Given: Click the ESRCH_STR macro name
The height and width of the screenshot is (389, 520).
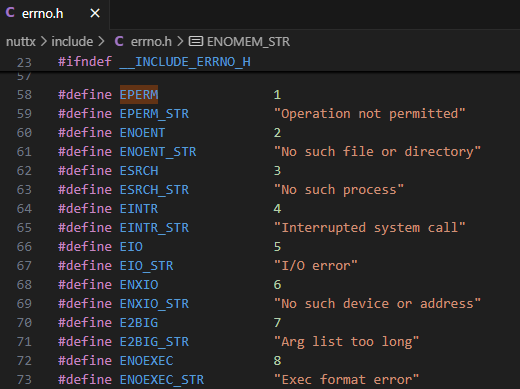Looking at the screenshot, I should (x=154, y=190).
